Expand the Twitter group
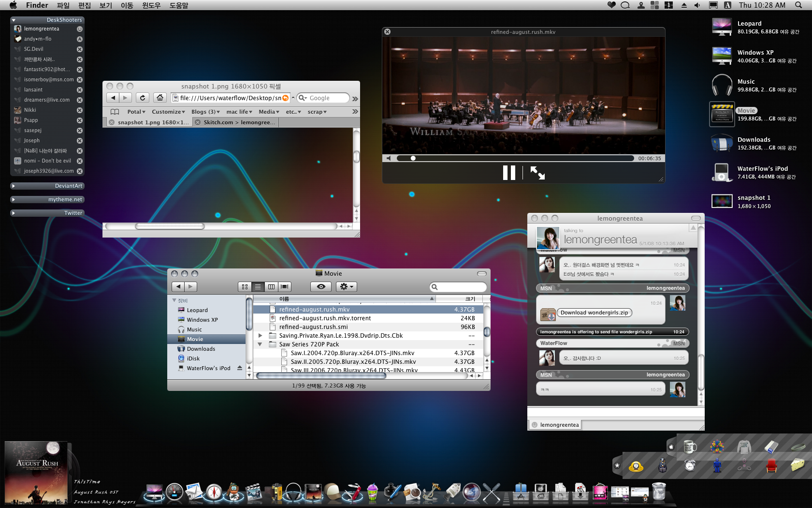This screenshot has height=508, width=812. pos(14,213)
